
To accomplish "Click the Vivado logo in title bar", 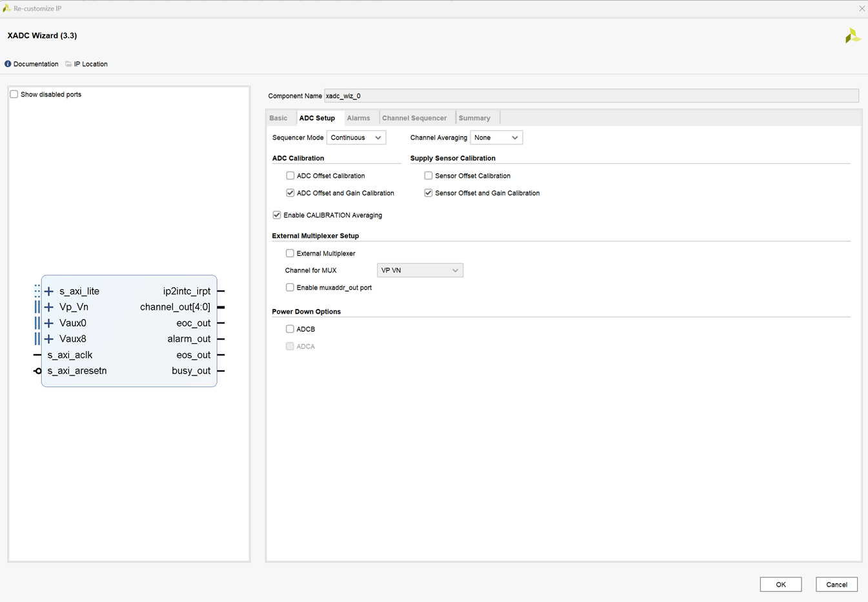I will [6, 8].
